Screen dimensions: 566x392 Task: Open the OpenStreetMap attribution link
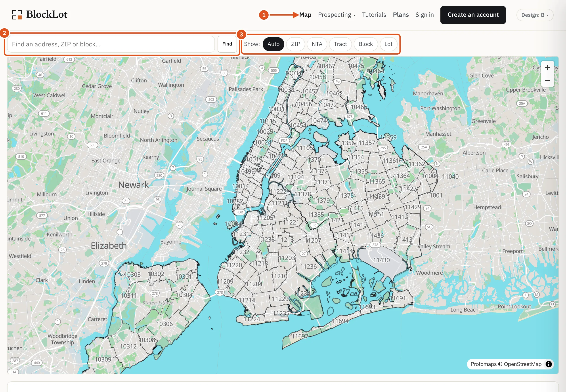[522, 364]
